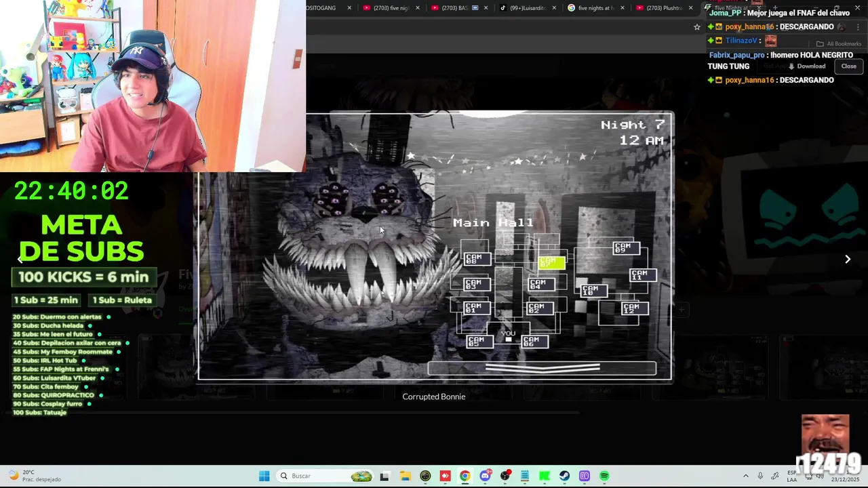This screenshot has width=868, height=488.
Task: Click the Buscar search box in taskbar
Action: [326, 476]
